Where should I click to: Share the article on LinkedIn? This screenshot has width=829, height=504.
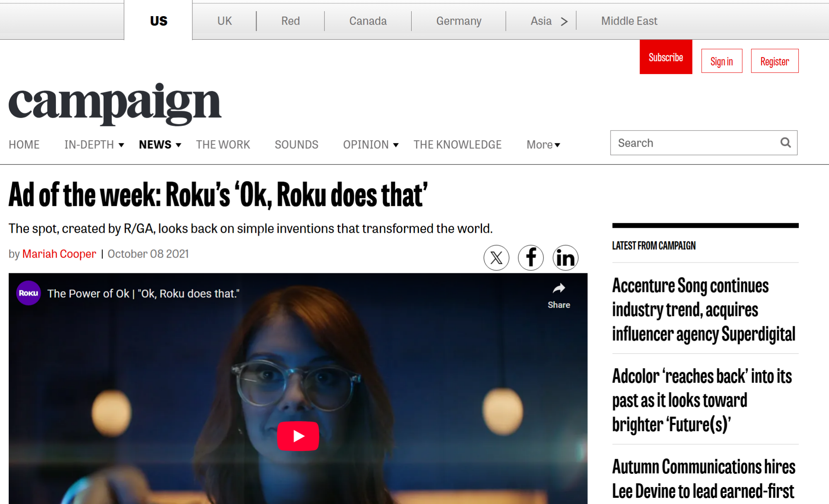(x=565, y=258)
